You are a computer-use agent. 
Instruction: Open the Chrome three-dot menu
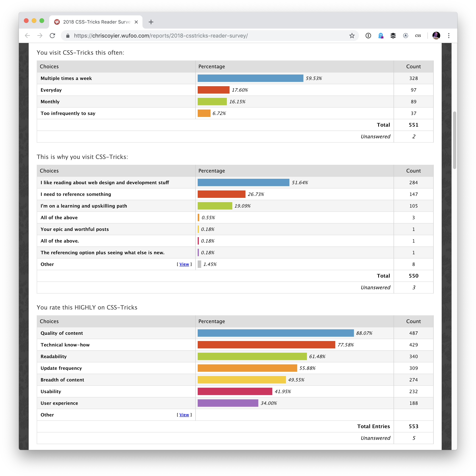coord(449,36)
